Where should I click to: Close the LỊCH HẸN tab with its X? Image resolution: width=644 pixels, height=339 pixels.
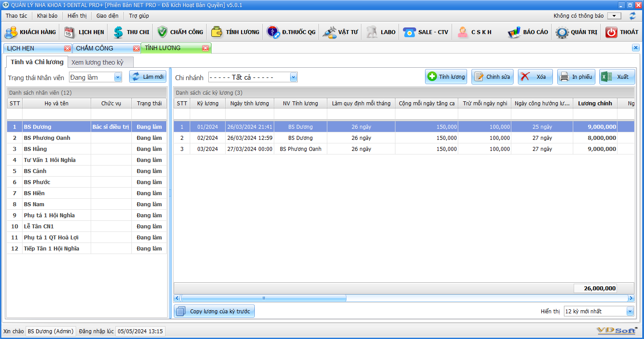(x=67, y=48)
